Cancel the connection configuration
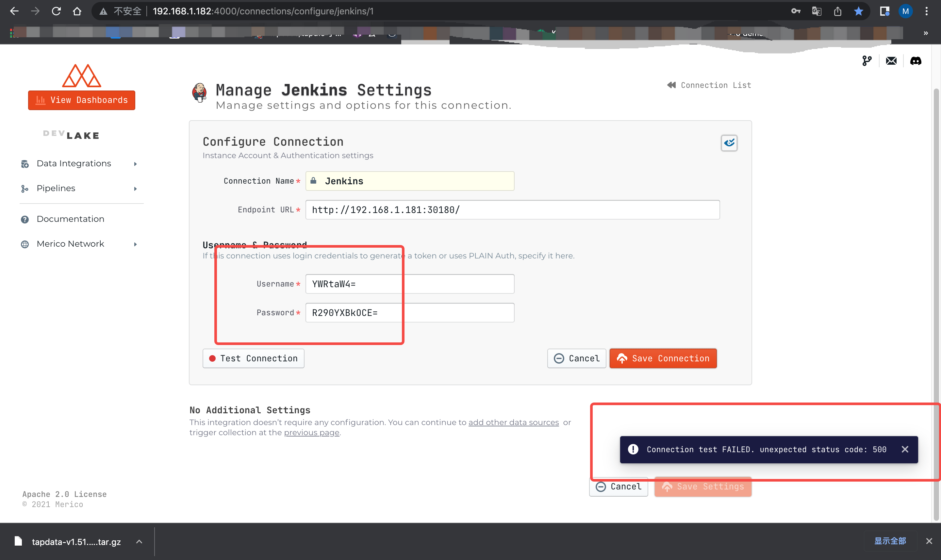Screen dimensions: 941x560 coord(576,358)
